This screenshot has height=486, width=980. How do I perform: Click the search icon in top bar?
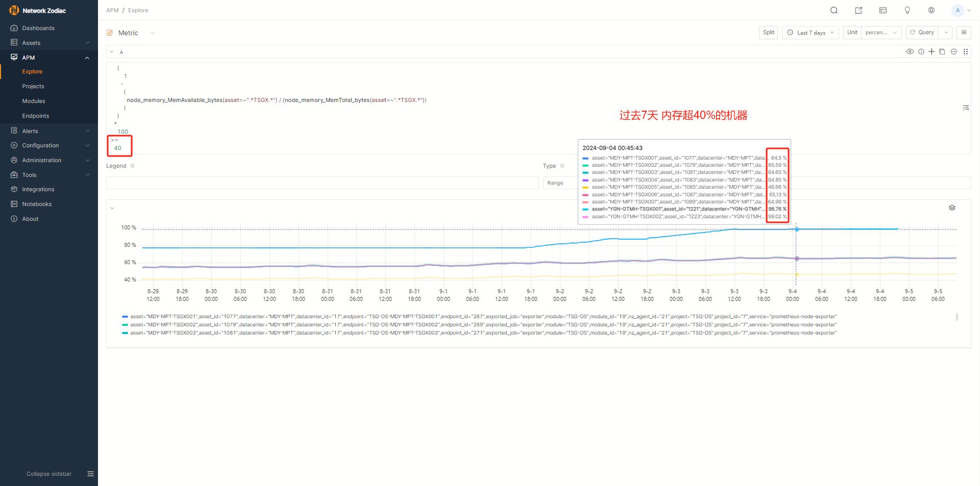click(x=834, y=10)
